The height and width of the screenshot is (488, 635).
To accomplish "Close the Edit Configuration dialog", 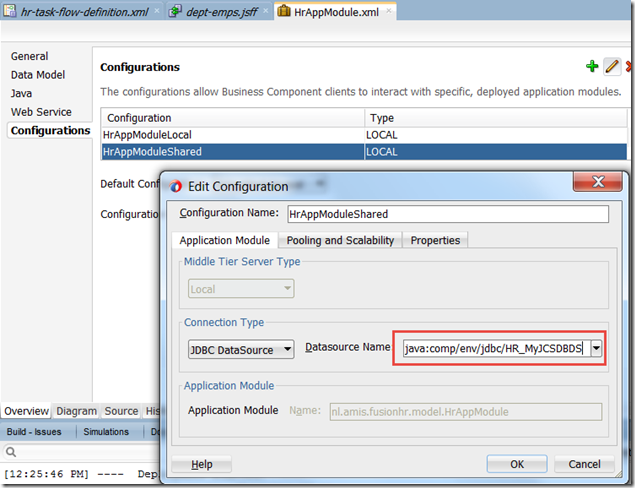I will (x=599, y=183).
